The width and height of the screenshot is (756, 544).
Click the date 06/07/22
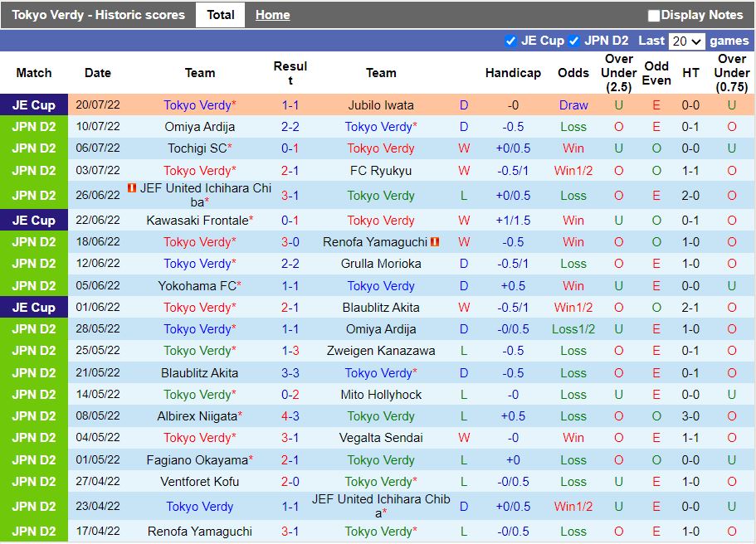point(98,148)
